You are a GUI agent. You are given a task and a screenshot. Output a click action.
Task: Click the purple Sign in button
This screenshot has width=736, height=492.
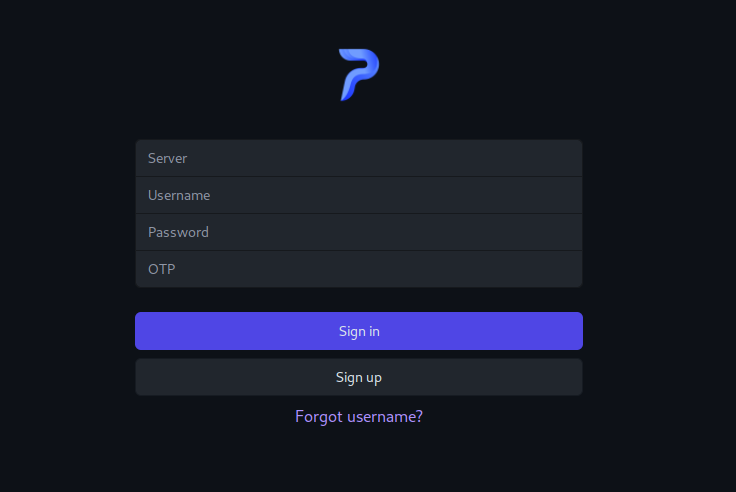point(359,331)
